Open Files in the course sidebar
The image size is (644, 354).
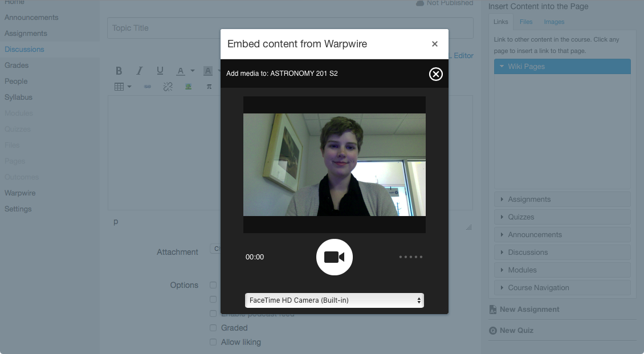click(x=13, y=145)
